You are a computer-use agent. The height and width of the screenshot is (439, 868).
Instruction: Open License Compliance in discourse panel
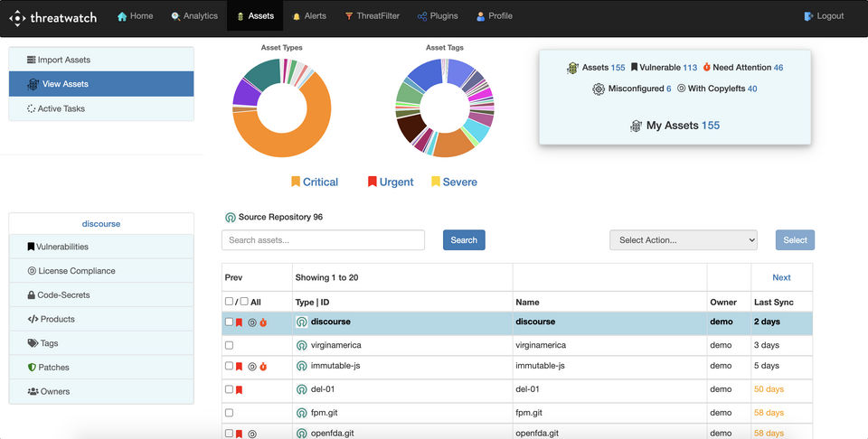click(x=101, y=271)
